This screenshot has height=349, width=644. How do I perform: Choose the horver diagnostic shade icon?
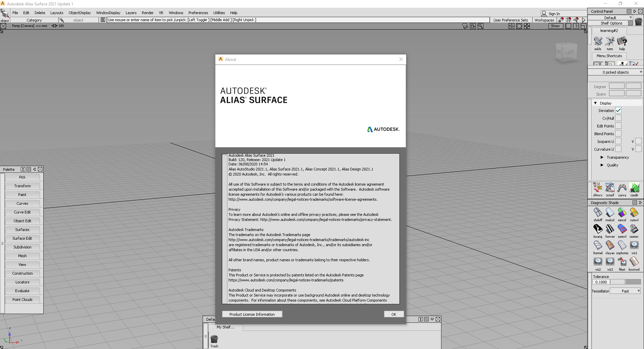[x=610, y=229]
